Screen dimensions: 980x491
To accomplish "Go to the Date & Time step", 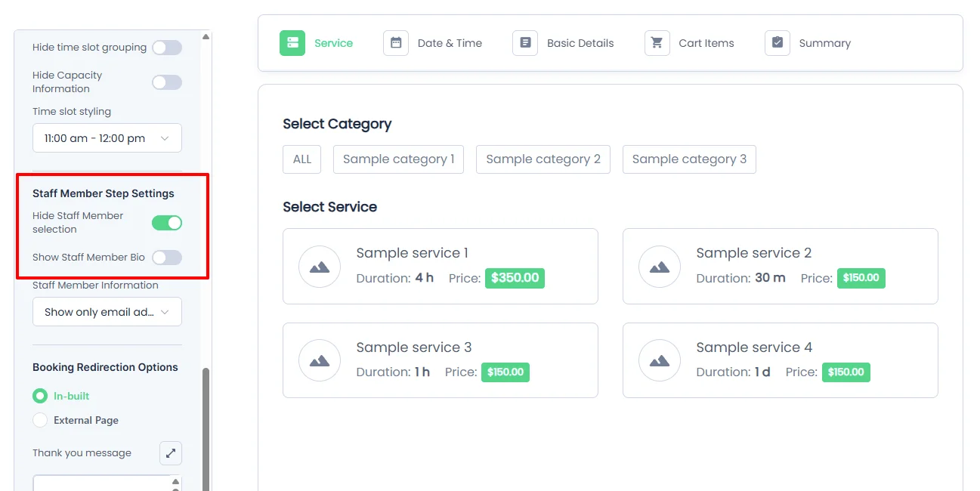I will 433,43.
